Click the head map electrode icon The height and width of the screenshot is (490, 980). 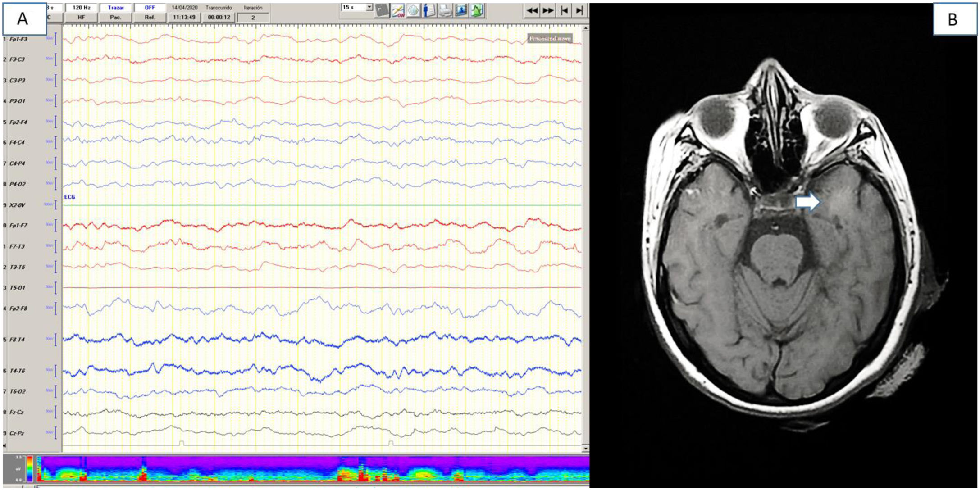click(413, 10)
